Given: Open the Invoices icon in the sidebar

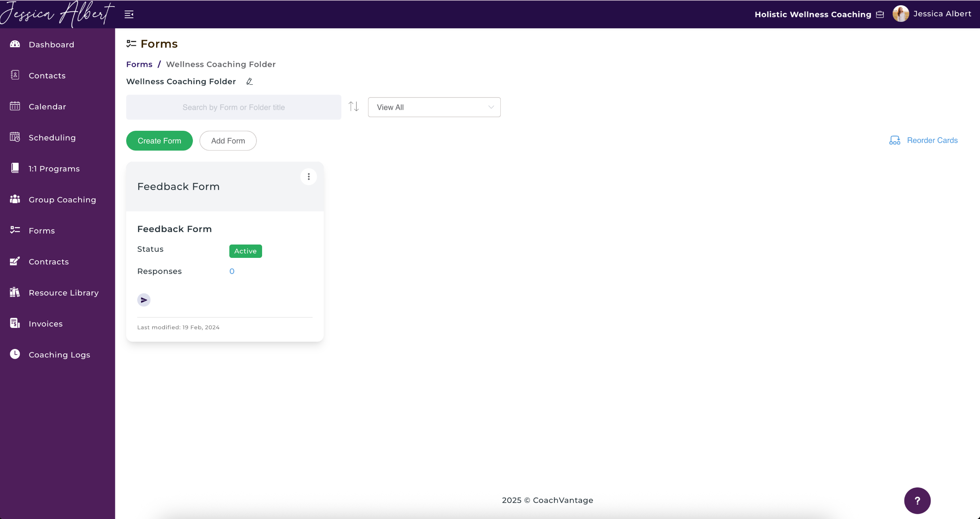Looking at the screenshot, I should pos(15,323).
